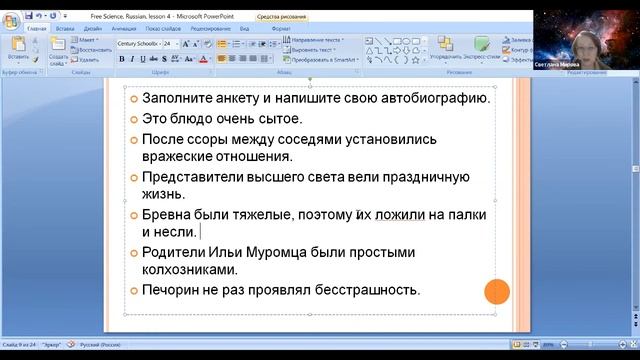Open the Формат drawing tools tab

click(x=281, y=29)
